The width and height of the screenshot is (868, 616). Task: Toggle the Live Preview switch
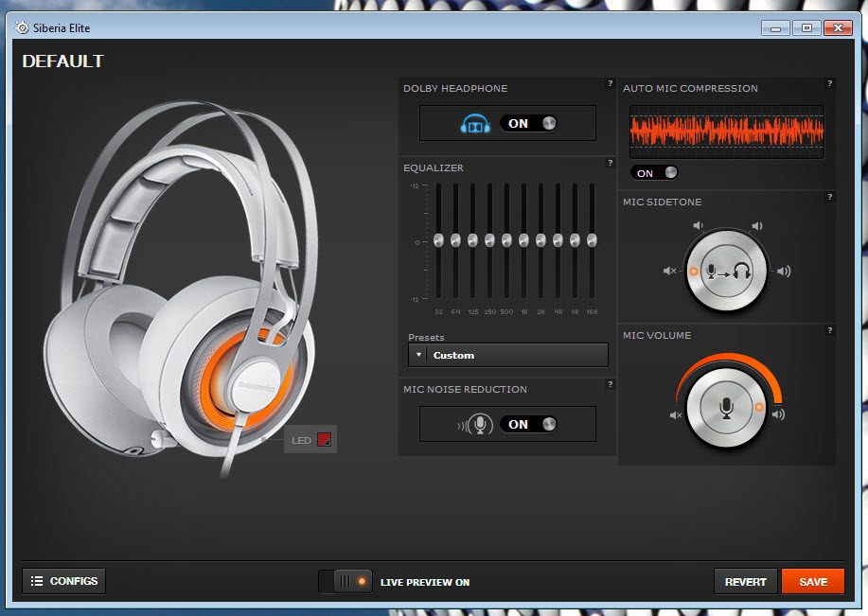click(345, 582)
